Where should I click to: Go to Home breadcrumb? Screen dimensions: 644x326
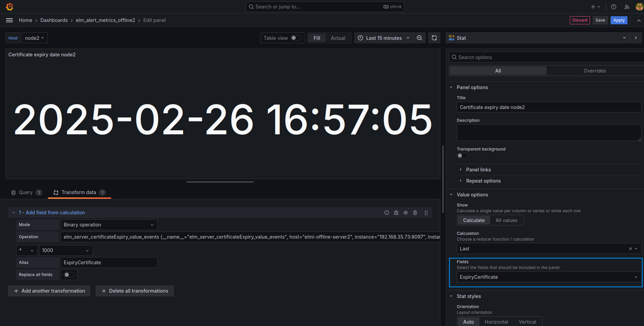26,20
